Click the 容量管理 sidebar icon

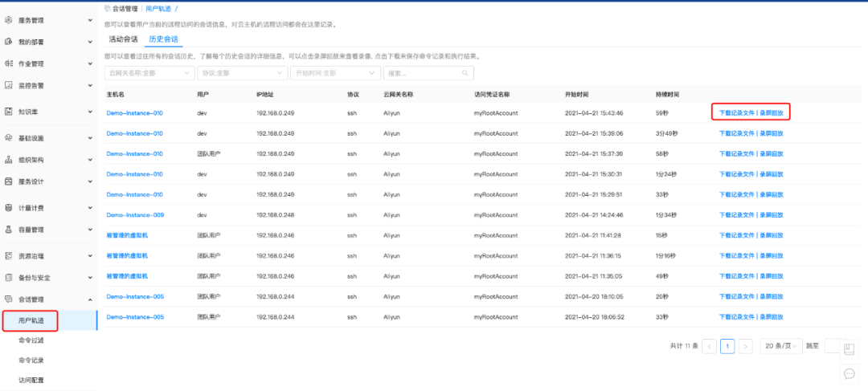(x=8, y=230)
